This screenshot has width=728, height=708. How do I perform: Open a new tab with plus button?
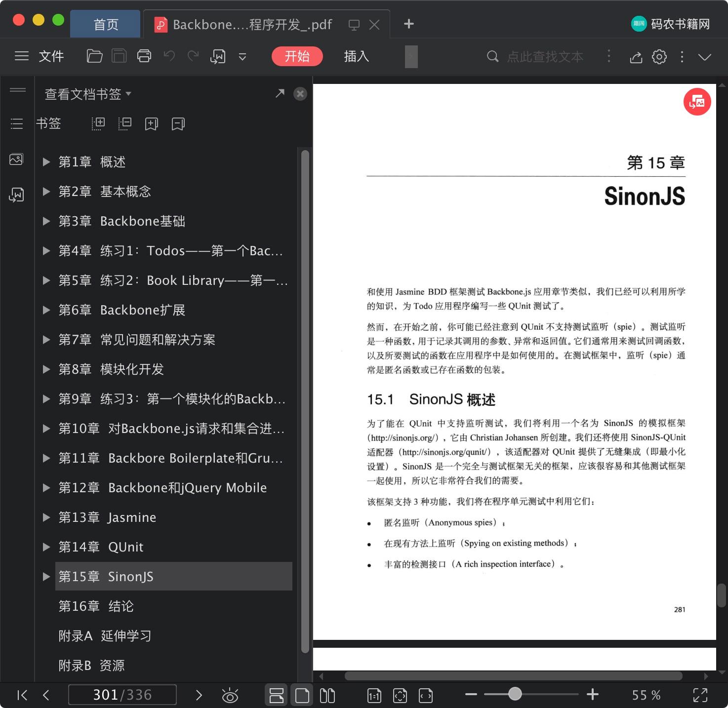tap(408, 24)
